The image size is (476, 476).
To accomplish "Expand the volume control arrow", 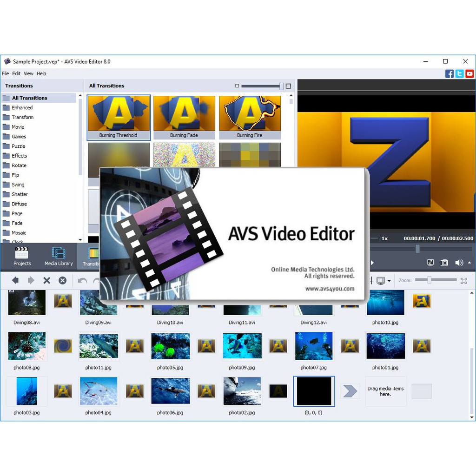I will (469, 263).
